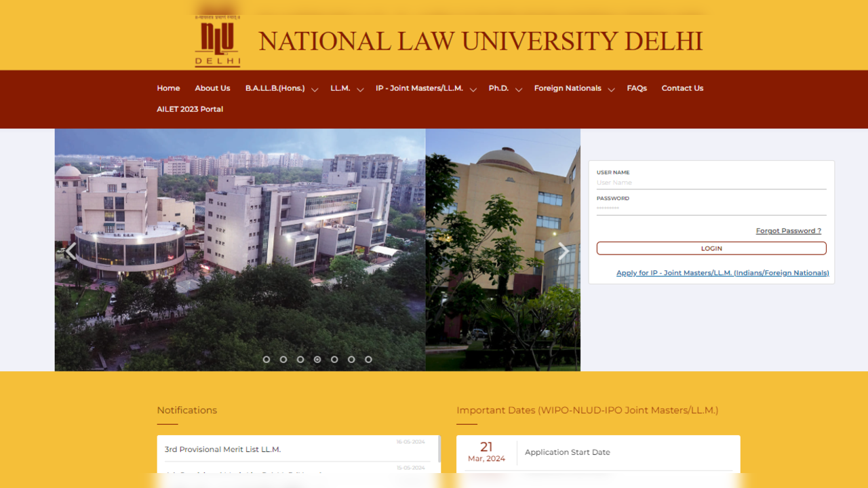The image size is (868, 488).
Task: Open the FAQs section
Action: [637, 88]
